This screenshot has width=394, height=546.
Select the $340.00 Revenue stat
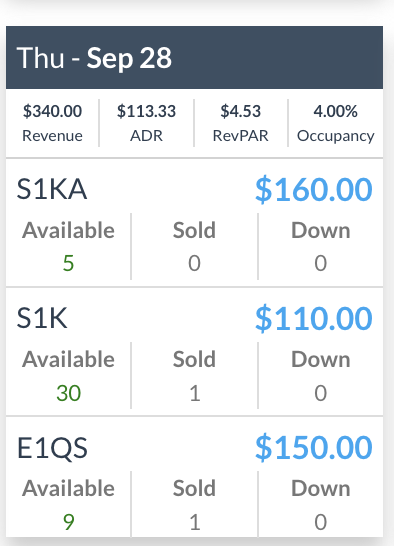(52, 123)
